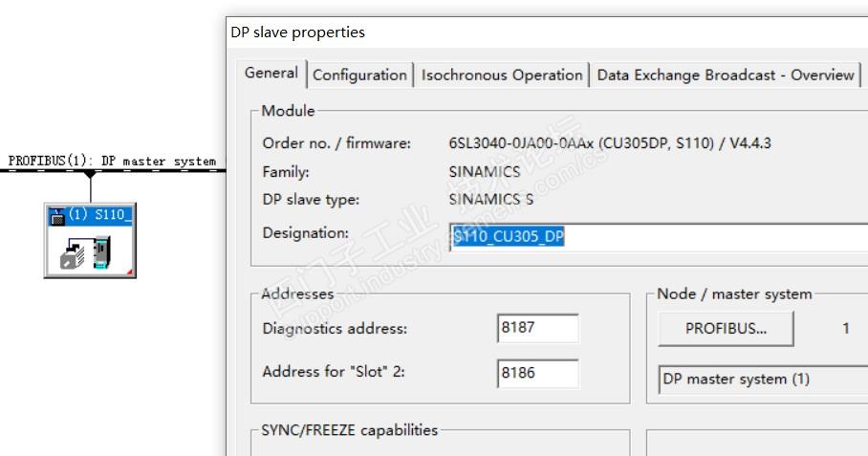The width and height of the screenshot is (868, 456).
Task: Click the SINAMICS family value
Action: coord(485,171)
